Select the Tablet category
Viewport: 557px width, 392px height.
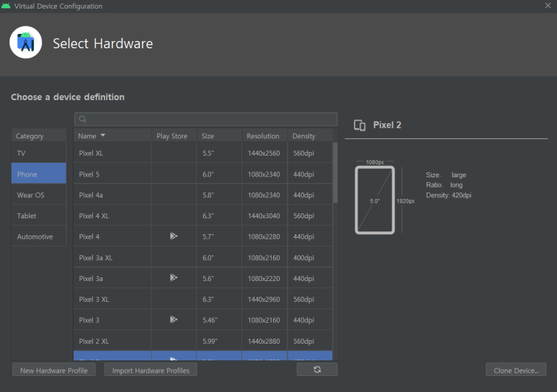click(39, 215)
